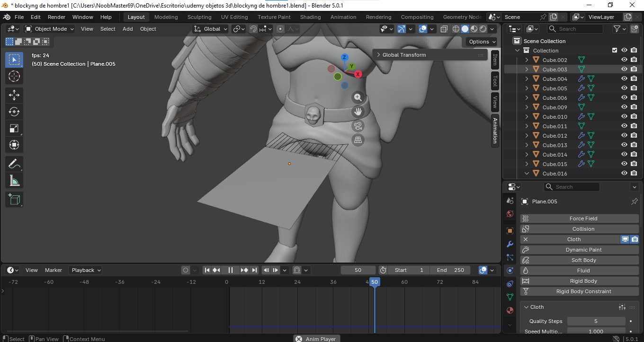
Task: Select the Measure tool
Action: [14, 181]
